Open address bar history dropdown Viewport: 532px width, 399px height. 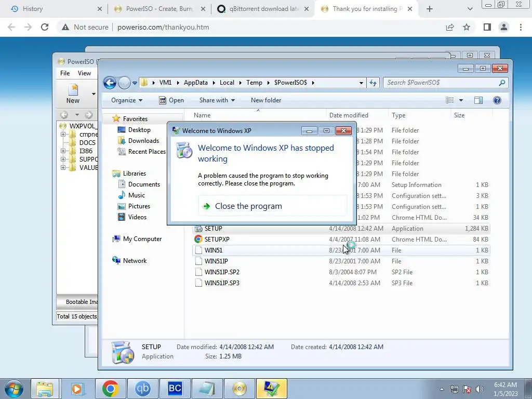coord(361,83)
